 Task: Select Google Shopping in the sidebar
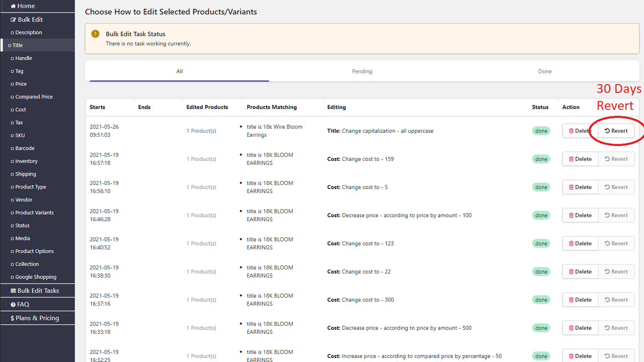pyautogui.click(x=37, y=277)
